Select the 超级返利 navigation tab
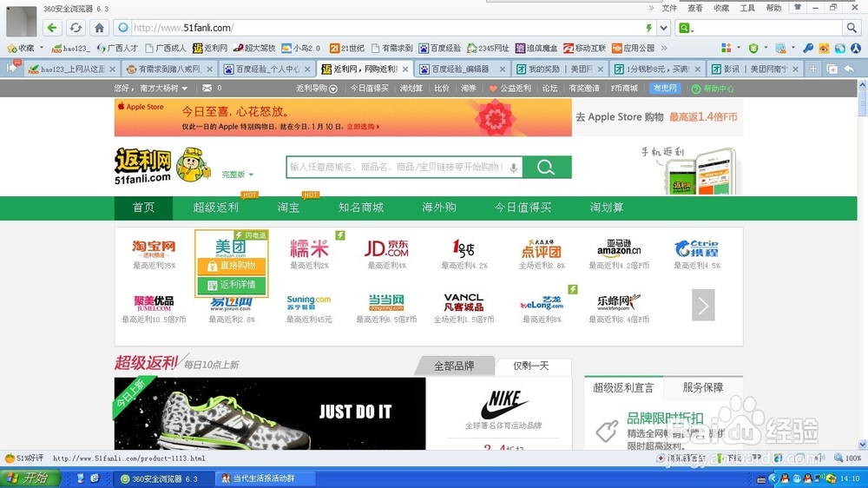The width and height of the screenshot is (868, 488). point(216,208)
